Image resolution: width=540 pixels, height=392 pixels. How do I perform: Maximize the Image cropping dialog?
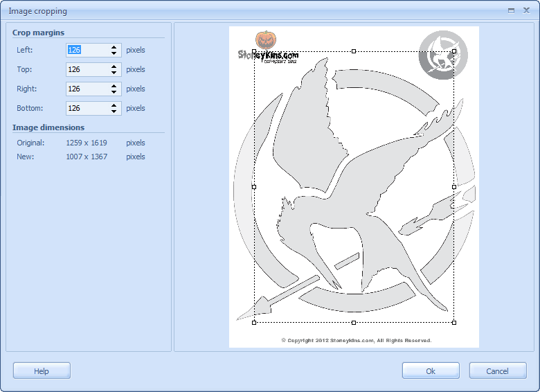point(511,10)
